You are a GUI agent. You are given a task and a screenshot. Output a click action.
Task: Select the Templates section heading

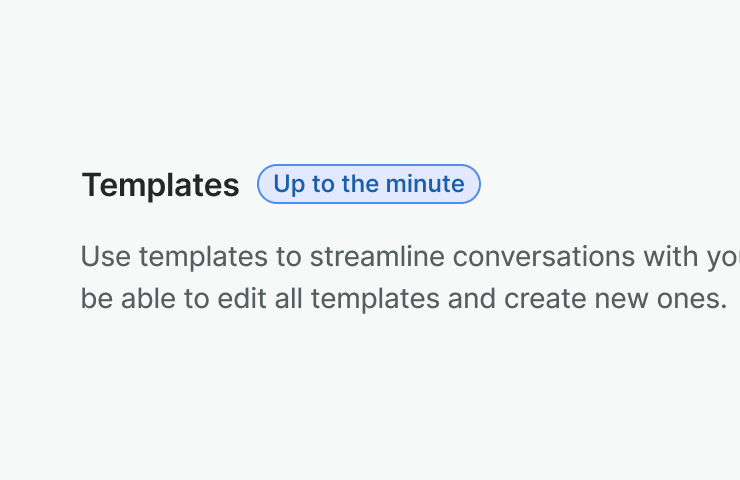[160, 185]
